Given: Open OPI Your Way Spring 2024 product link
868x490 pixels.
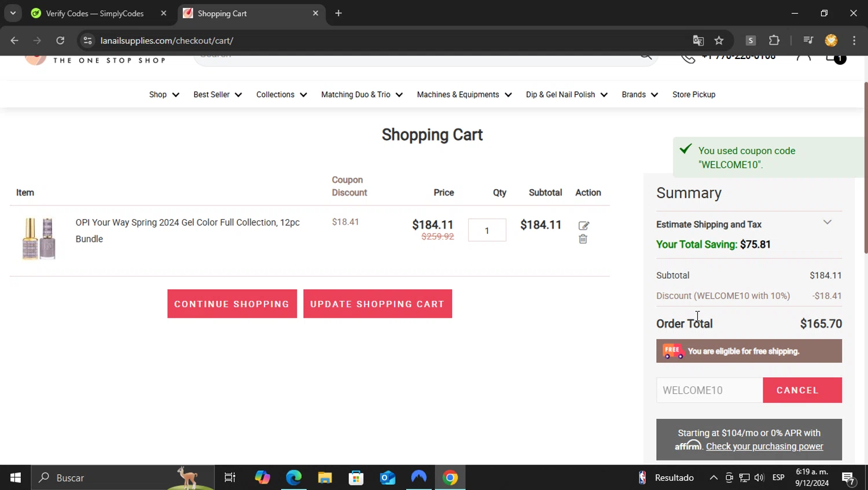Looking at the screenshot, I should (187, 230).
